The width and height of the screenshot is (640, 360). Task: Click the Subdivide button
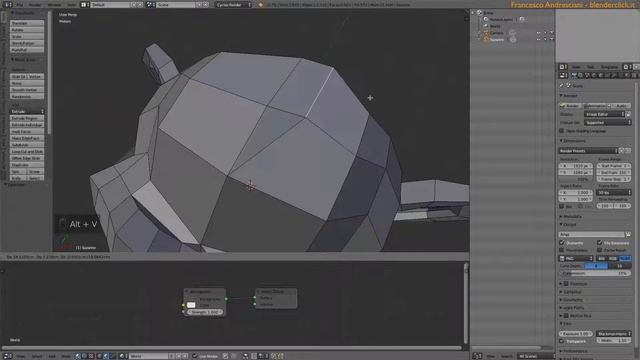(27, 145)
